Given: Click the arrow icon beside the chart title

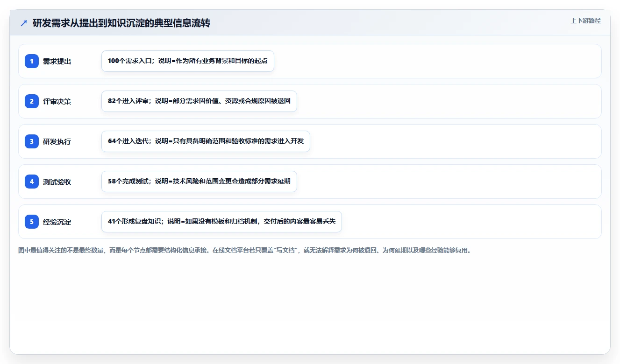Looking at the screenshot, I should (24, 23).
